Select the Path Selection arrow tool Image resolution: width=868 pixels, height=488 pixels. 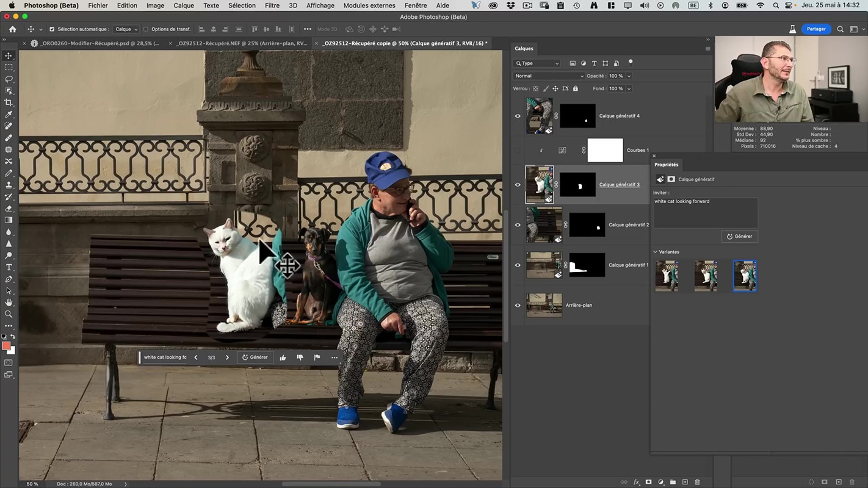coord(9,290)
